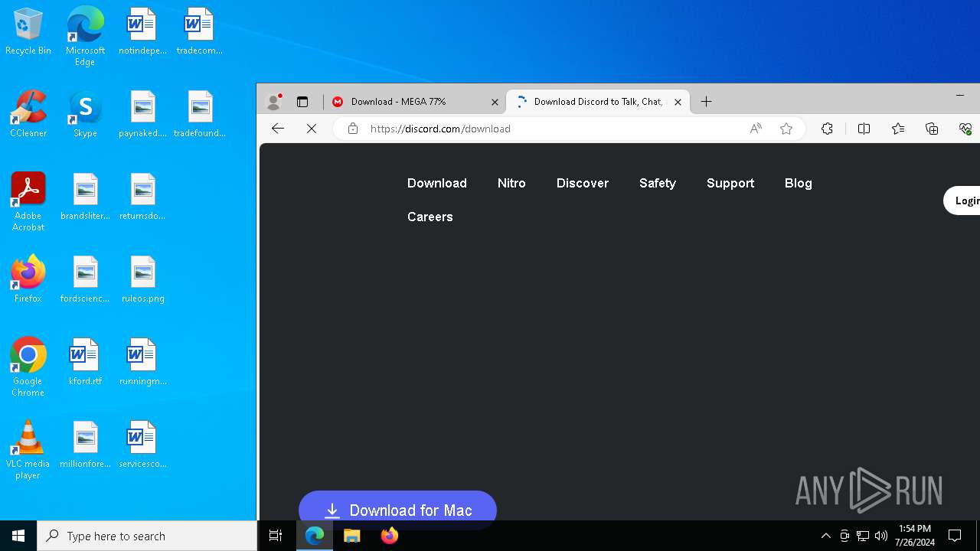
Task: Open the Extensions puzzle icon
Action: [827, 129]
